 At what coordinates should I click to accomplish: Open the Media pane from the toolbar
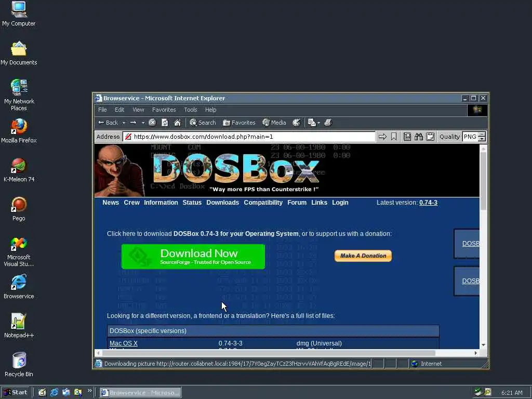pos(274,123)
